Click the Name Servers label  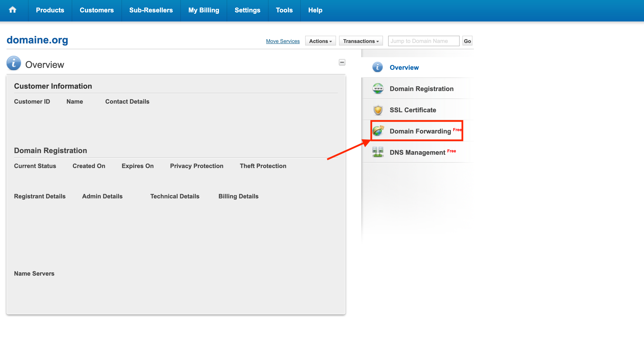(34, 274)
